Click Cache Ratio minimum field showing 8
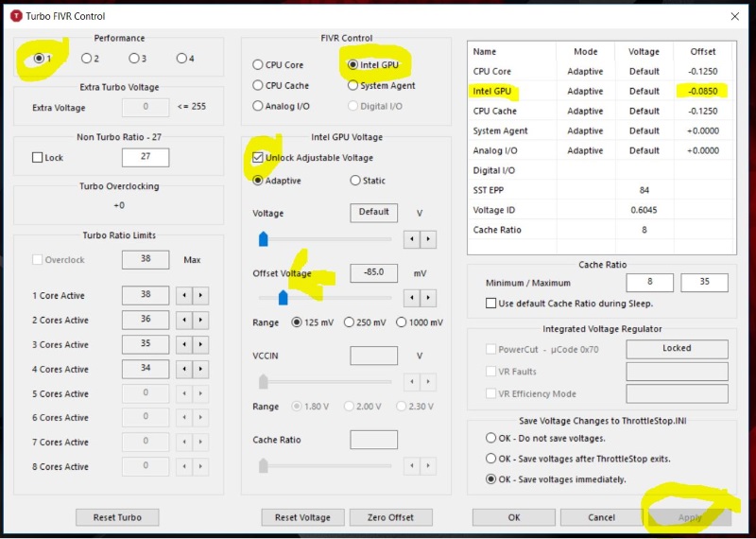 (x=650, y=283)
